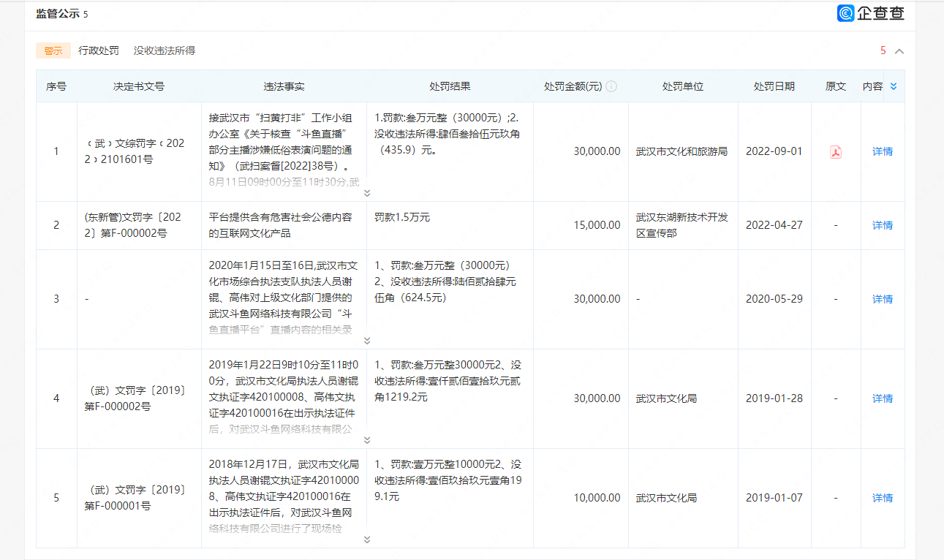
Task: Click the 决定书文号 column header
Action: [139, 86]
